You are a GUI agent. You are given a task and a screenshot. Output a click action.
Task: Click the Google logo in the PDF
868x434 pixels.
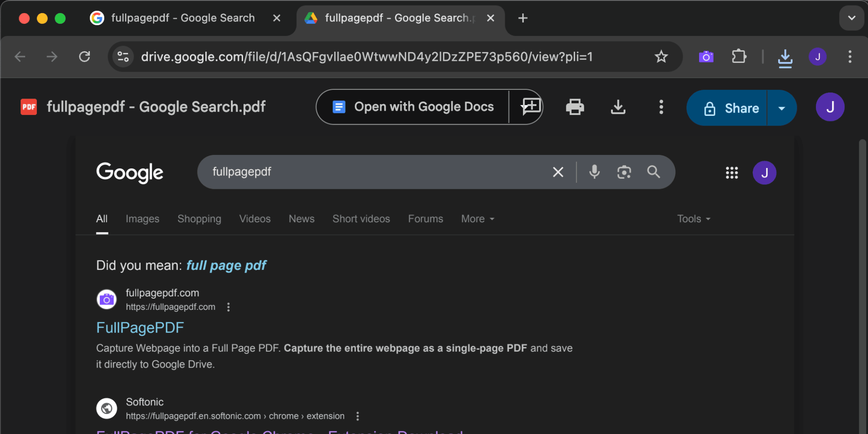pyautogui.click(x=130, y=173)
